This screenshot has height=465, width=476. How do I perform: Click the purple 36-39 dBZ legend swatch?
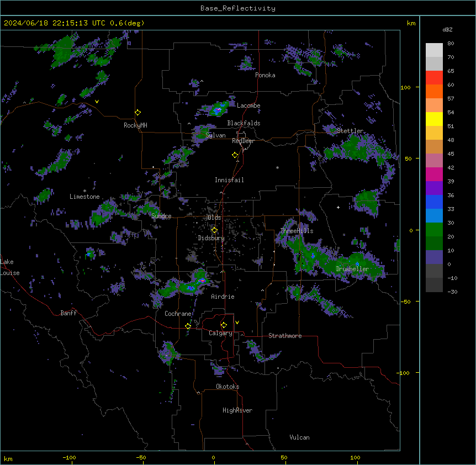click(x=434, y=188)
